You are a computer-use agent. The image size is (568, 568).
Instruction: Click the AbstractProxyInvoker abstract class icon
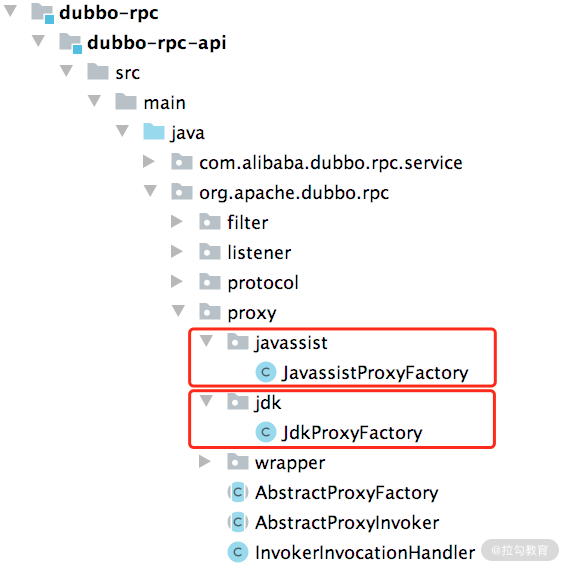[238, 522]
